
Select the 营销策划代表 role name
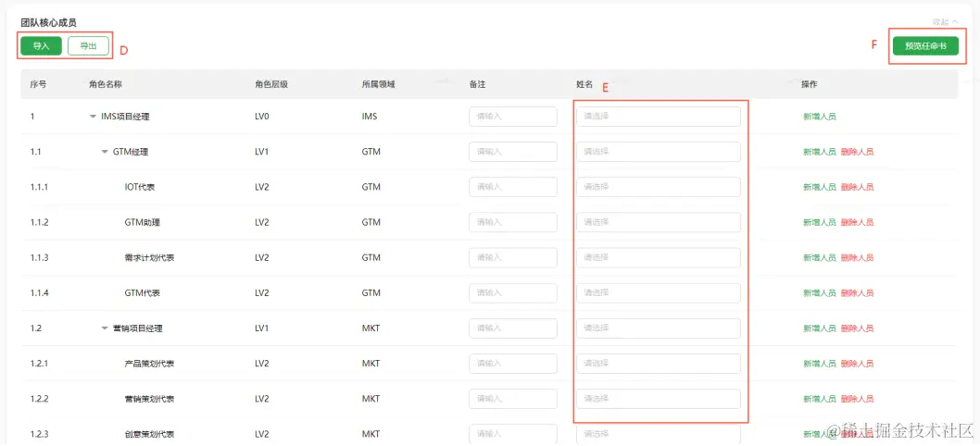point(149,399)
